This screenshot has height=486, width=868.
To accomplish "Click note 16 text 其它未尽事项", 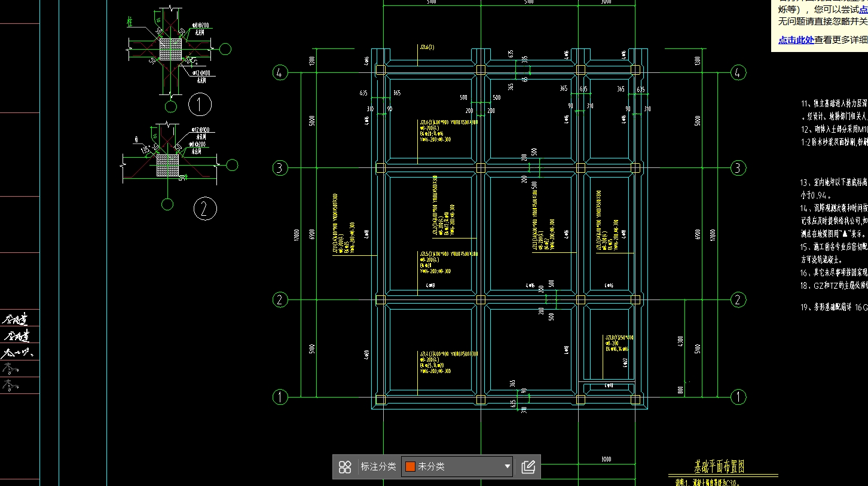I will tap(834, 273).
